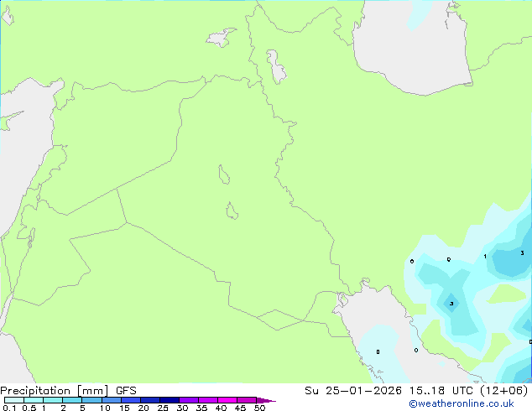Select the 45–50 mm legend color swatch
The image size is (532, 411).
click(x=247, y=400)
